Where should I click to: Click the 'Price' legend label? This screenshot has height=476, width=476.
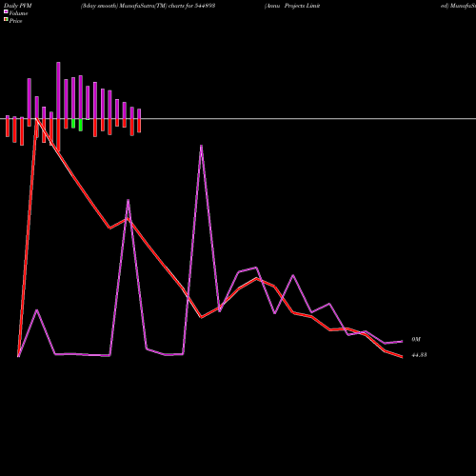click(x=15, y=21)
